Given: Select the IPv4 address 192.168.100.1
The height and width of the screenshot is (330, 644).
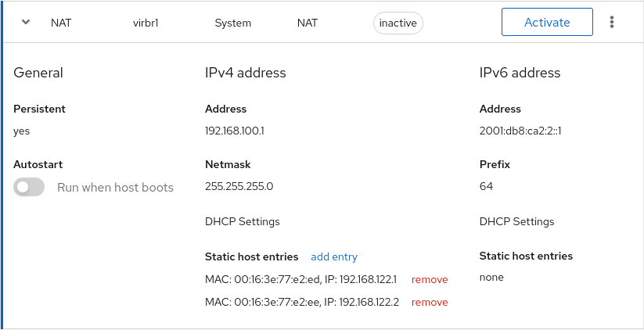Looking at the screenshot, I should click(235, 131).
